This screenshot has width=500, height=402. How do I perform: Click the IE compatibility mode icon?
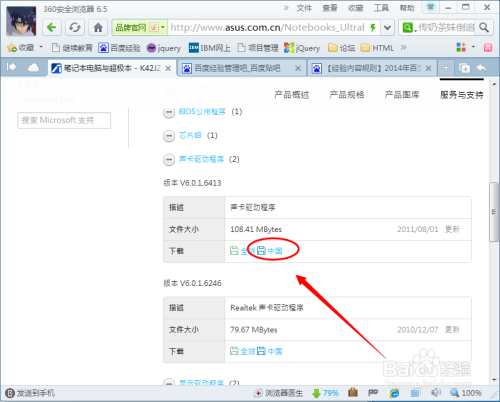pyautogui.click(x=395, y=393)
